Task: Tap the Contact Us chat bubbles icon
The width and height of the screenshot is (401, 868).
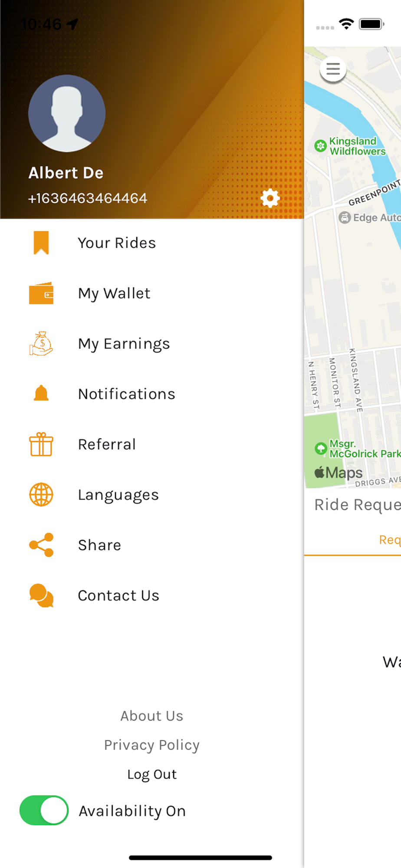Action: point(41,595)
